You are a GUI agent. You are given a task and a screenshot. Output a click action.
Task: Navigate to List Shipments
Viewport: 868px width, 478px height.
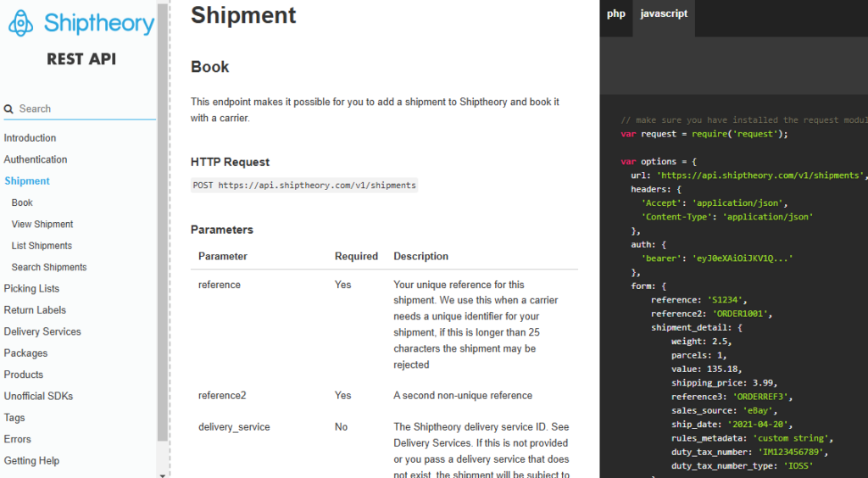(42, 246)
